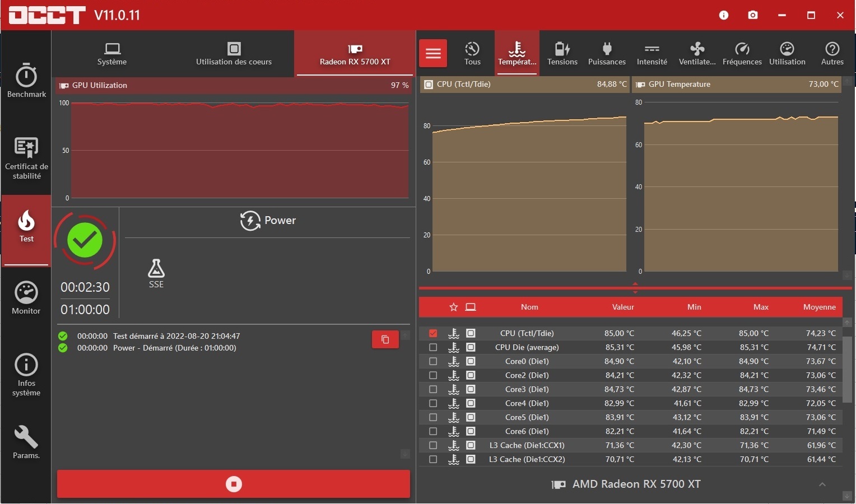
Task: Click the red graph/table splitter handle
Action: click(x=635, y=288)
